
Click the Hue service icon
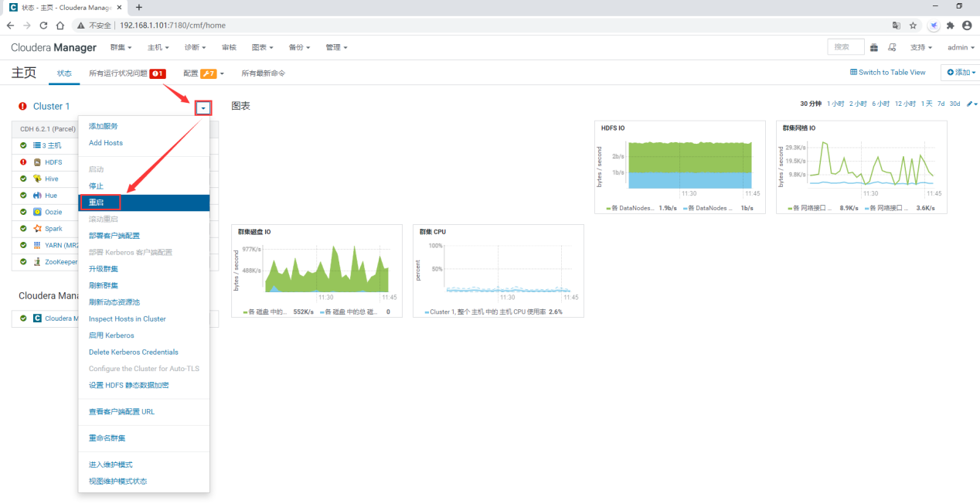point(37,196)
